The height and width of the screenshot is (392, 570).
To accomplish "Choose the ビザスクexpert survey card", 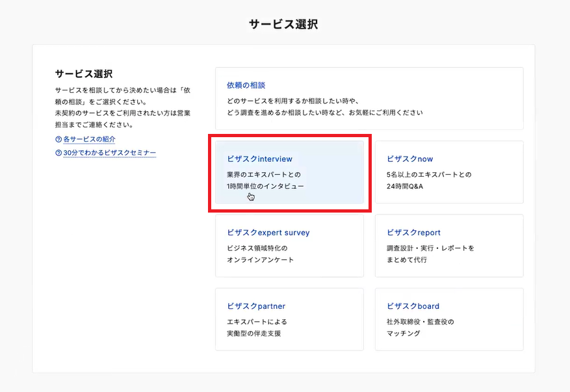I will pyautogui.click(x=289, y=246).
